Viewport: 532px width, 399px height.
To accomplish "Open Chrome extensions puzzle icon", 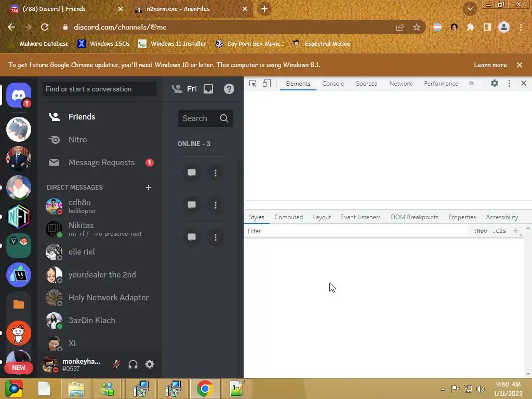I will [x=470, y=27].
